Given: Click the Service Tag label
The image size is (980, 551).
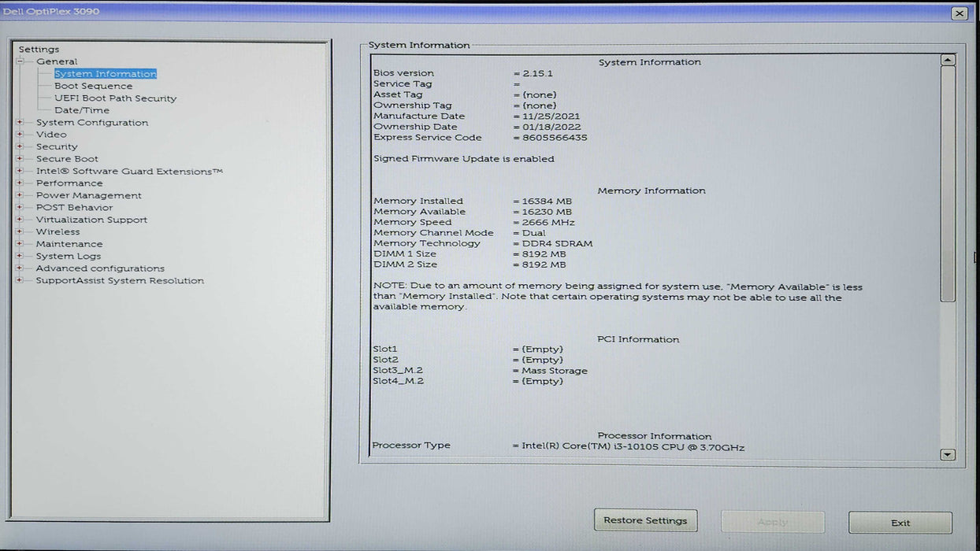Looking at the screenshot, I should point(403,84).
